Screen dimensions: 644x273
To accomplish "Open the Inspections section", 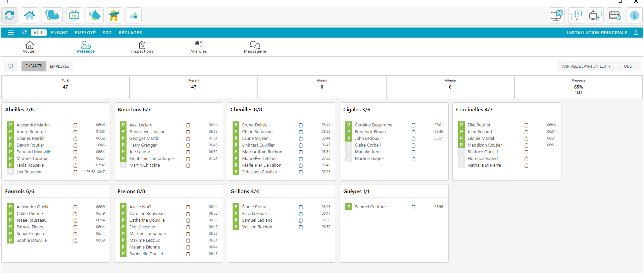I will (x=142, y=47).
